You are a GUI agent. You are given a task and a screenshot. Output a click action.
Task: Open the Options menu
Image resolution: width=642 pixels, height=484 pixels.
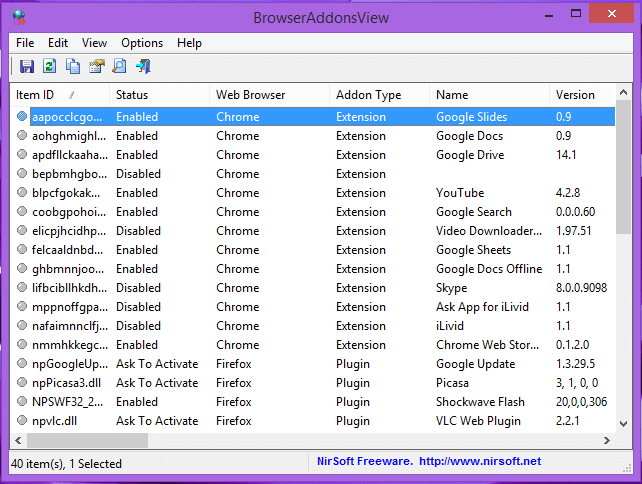pyautogui.click(x=142, y=43)
